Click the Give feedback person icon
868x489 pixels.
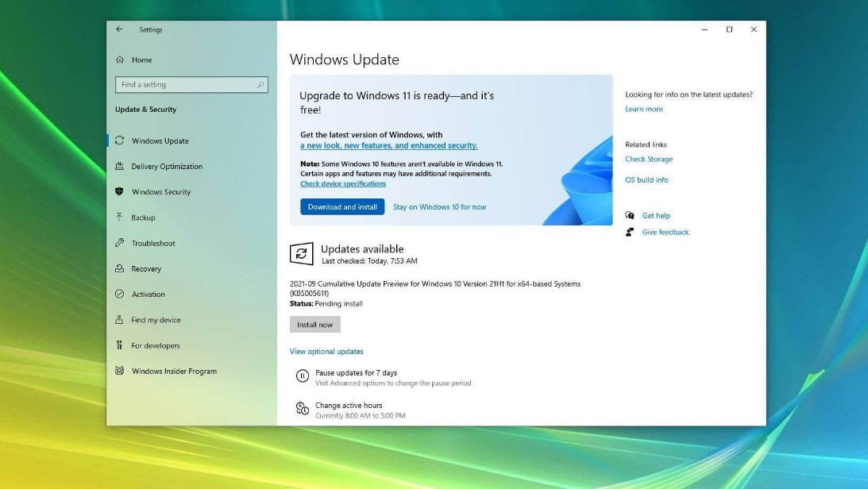630,232
